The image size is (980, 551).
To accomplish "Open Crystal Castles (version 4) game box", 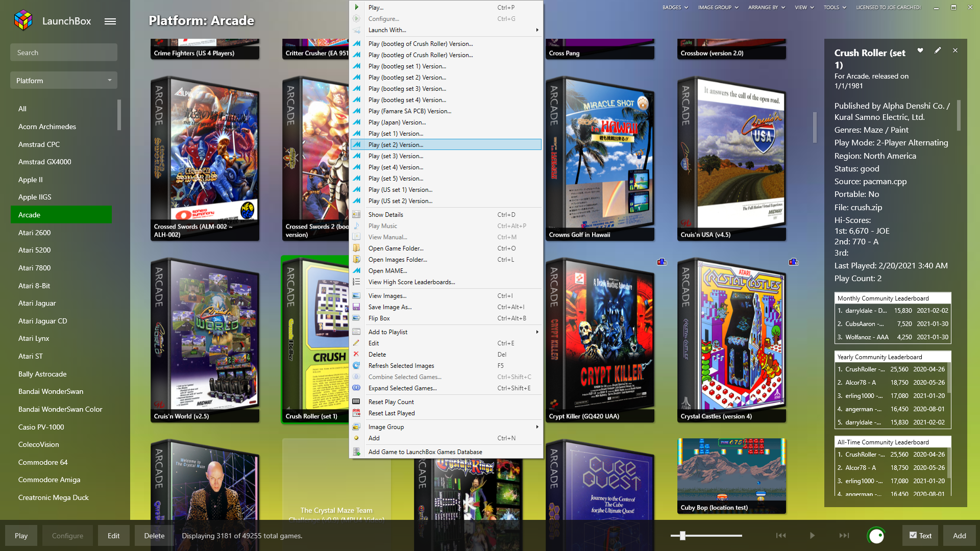I will [731, 340].
